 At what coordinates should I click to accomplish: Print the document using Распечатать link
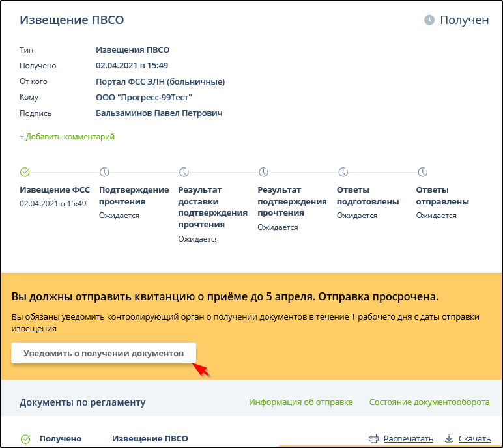pos(408,439)
